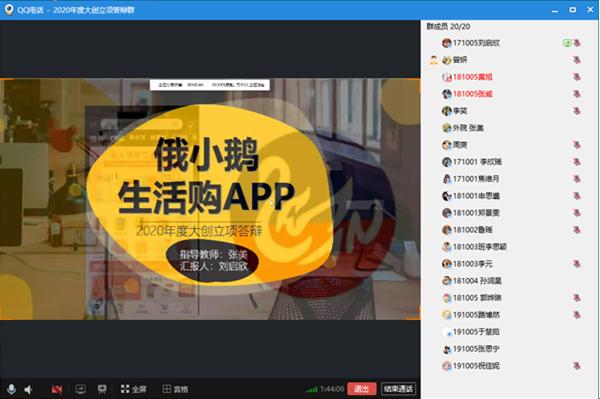This screenshot has width=600, height=399.
Task: Open the presentation whiteboard icon
Action: click(x=102, y=389)
